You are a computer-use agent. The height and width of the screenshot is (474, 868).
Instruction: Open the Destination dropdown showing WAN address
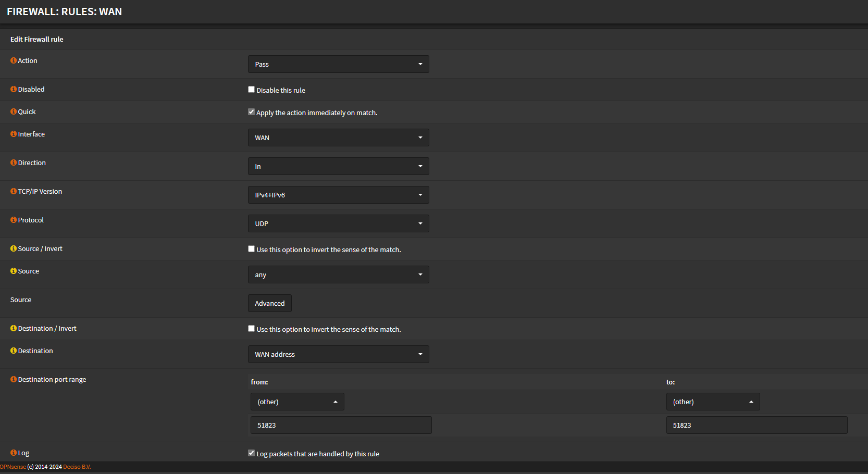(339, 354)
